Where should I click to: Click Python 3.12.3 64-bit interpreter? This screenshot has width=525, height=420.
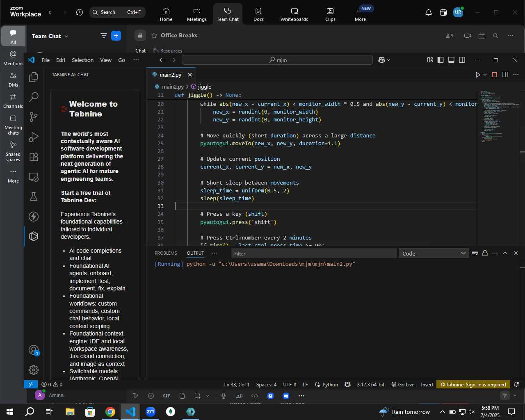pos(370,384)
